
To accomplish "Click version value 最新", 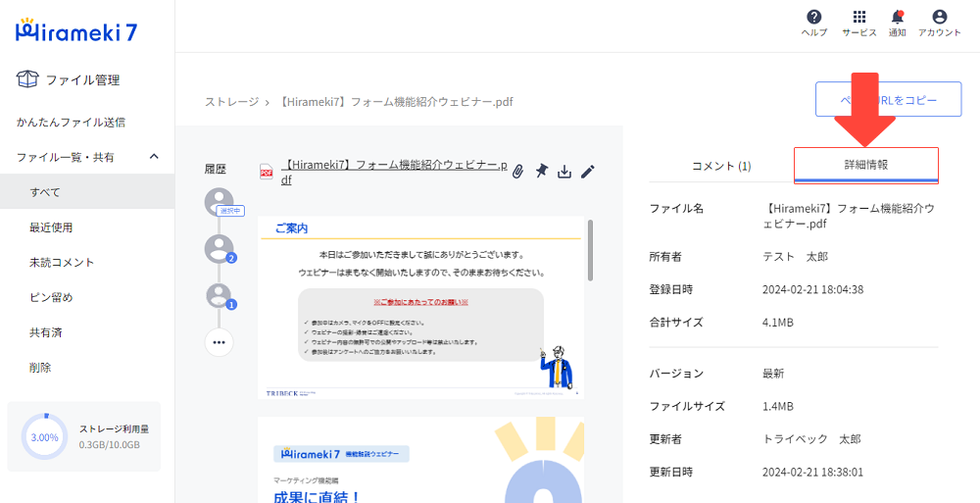I will pos(773,374).
